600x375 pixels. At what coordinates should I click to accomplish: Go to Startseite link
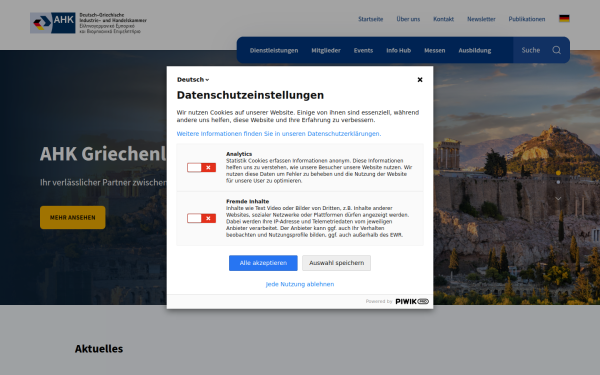370,19
